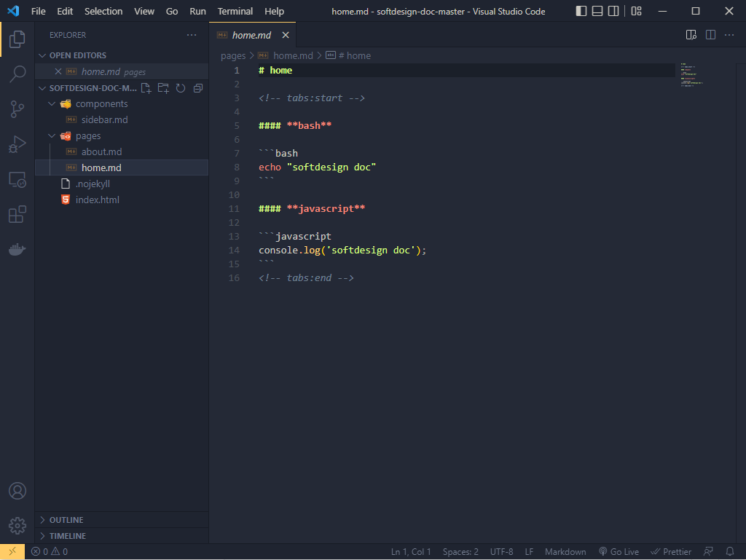
Task: Open the Search view in activity bar
Action: 17,74
